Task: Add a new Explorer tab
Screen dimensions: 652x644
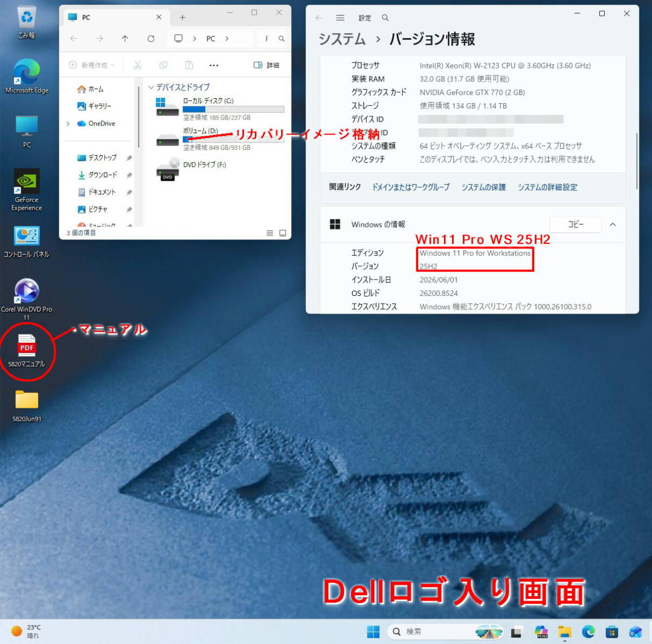Action: [x=183, y=17]
